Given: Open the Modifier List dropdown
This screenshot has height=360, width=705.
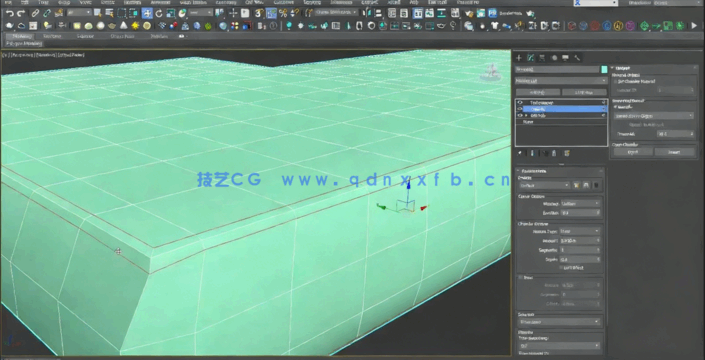Looking at the screenshot, I should [x=561, y=81].
